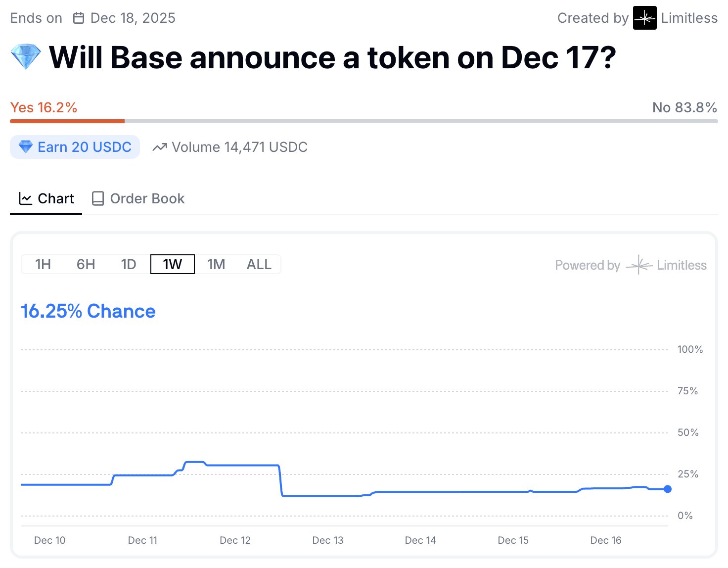Click the blue endpoint dot on the chart line
Screen dimensions: 728x568
coord(668,489)
